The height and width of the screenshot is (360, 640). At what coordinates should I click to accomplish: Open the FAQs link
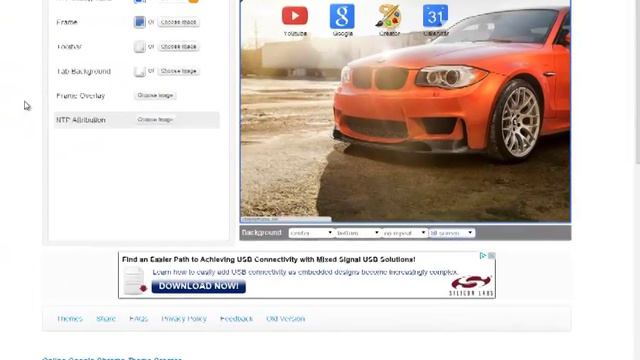coord(138,318)
